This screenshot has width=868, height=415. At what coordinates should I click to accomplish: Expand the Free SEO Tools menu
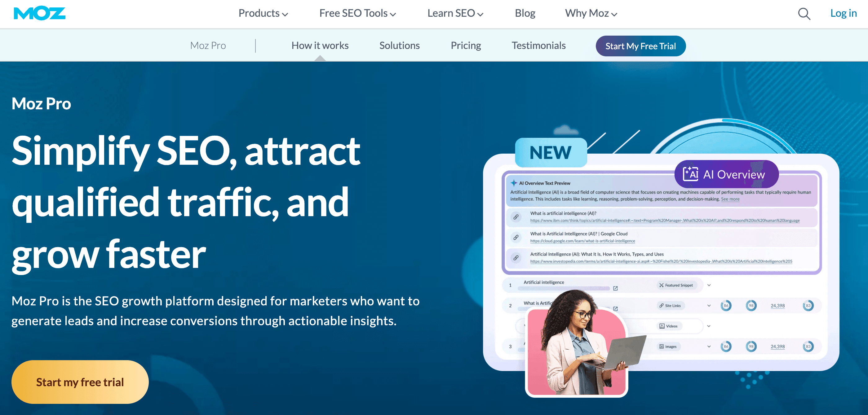tap(357, 13)
